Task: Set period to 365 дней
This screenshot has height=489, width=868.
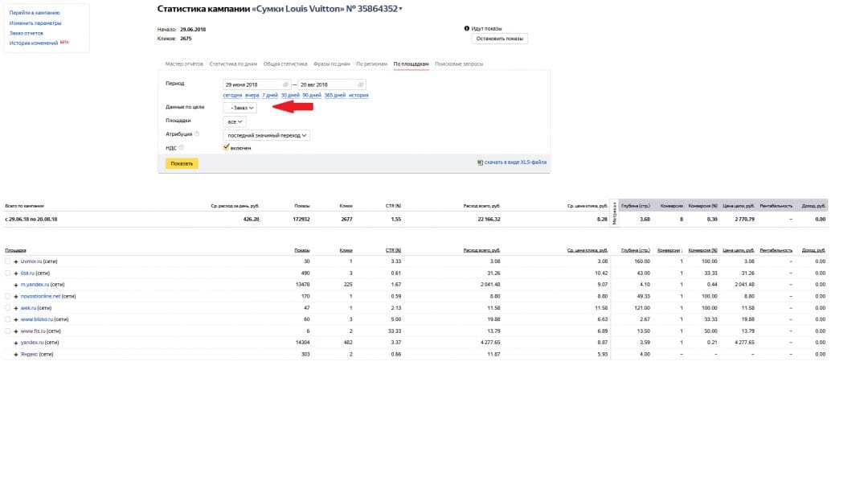Action: [x=335, y=95]
